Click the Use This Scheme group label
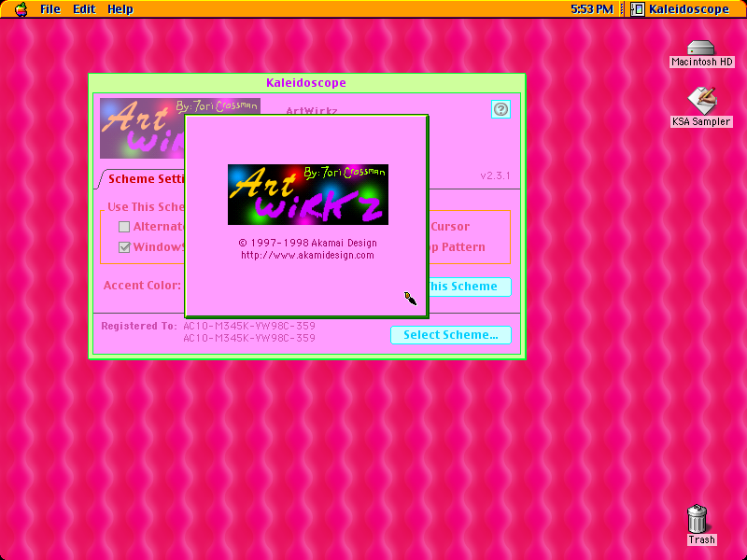Screen dimensions: 747x560 pyautogui.click(x=146, y=206)
